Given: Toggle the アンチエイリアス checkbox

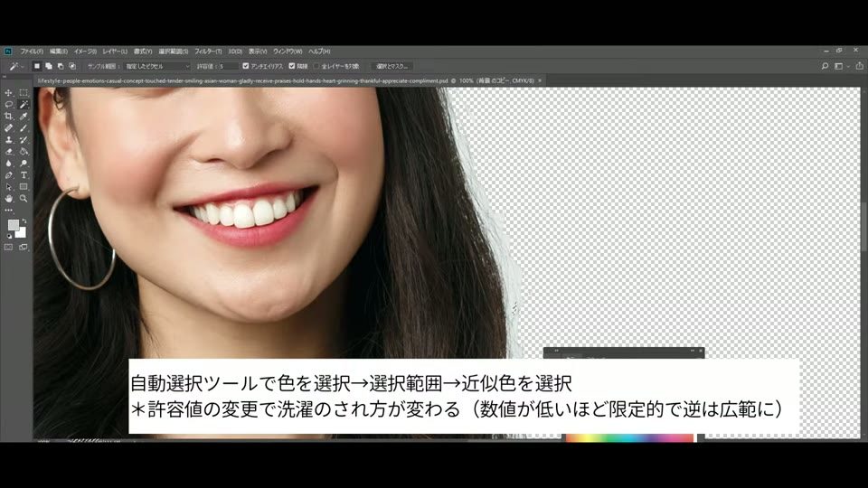Looking at the screenshot, I should coord(246,66).
